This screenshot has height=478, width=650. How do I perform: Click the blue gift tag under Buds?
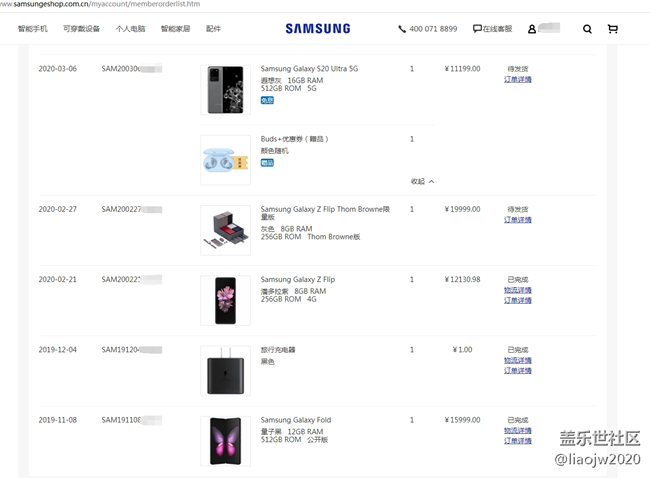267,162
